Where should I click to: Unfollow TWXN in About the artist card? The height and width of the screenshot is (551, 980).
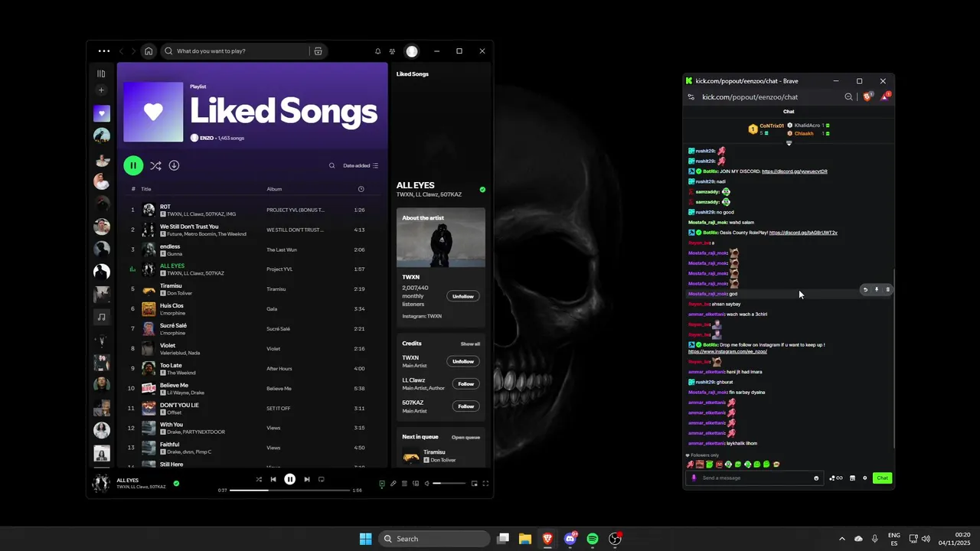click(x=463, y=296)
